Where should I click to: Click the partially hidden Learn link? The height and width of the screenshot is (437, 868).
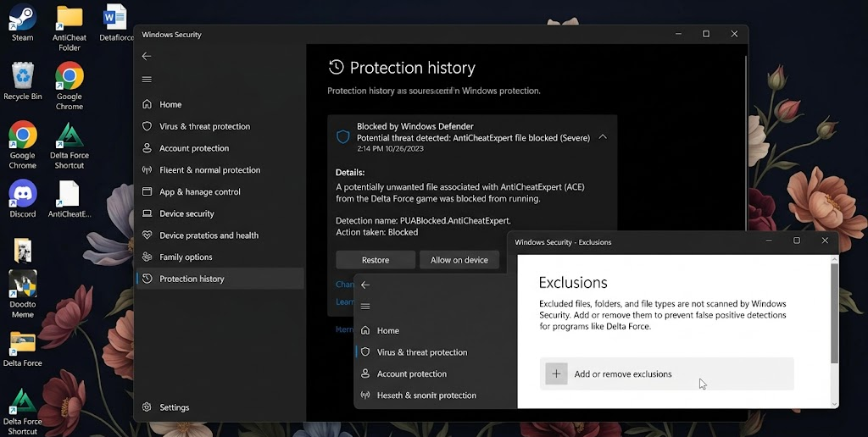tap(344, 301)
